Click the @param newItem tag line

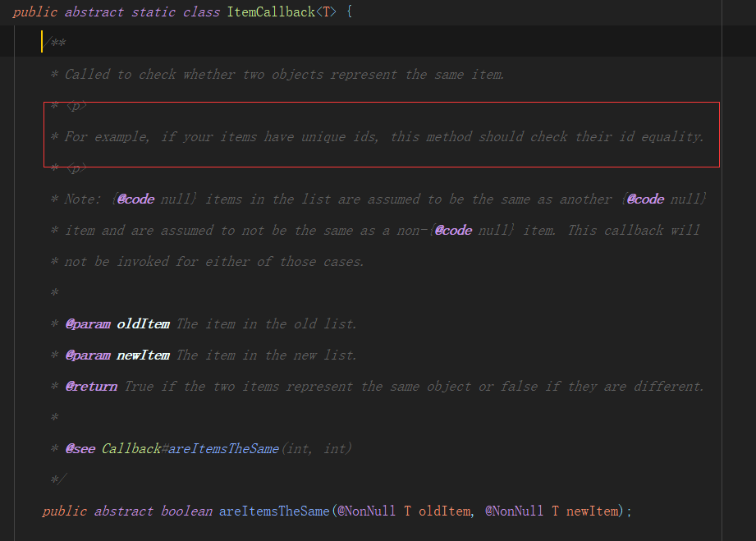coord(204,355)
